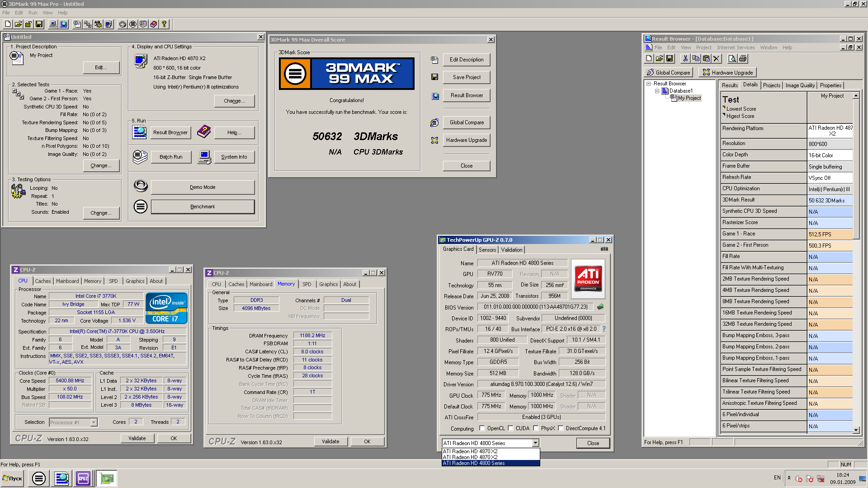
Task: Click the Benchmark striped-circle toolbar icon
Action: tap(133, 24)
